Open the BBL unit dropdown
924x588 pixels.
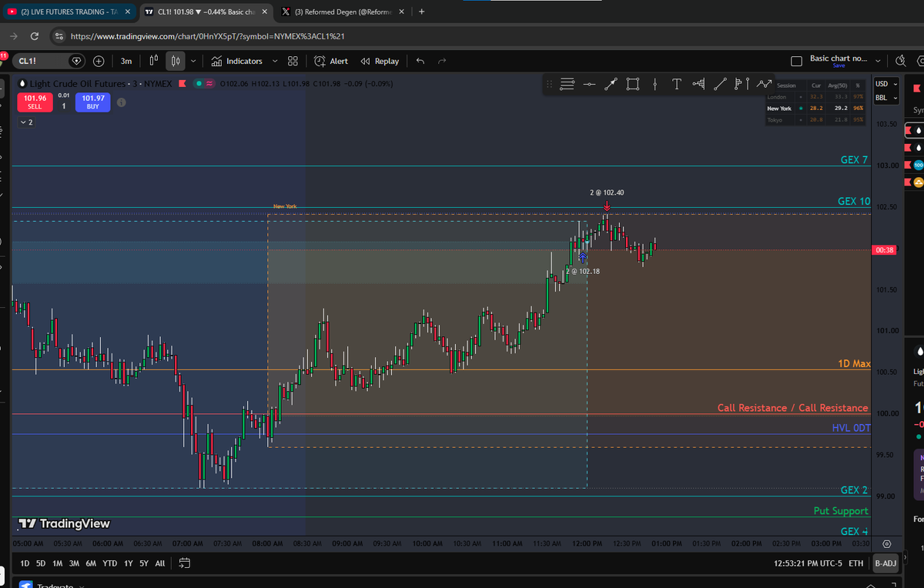point(886,98)
